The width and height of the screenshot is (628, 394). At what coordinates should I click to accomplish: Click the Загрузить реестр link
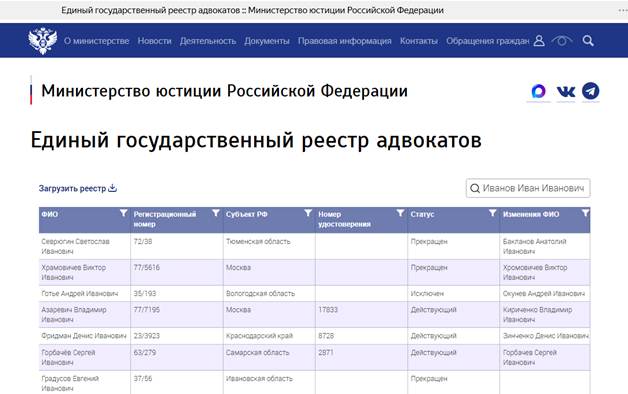(72, 188)
